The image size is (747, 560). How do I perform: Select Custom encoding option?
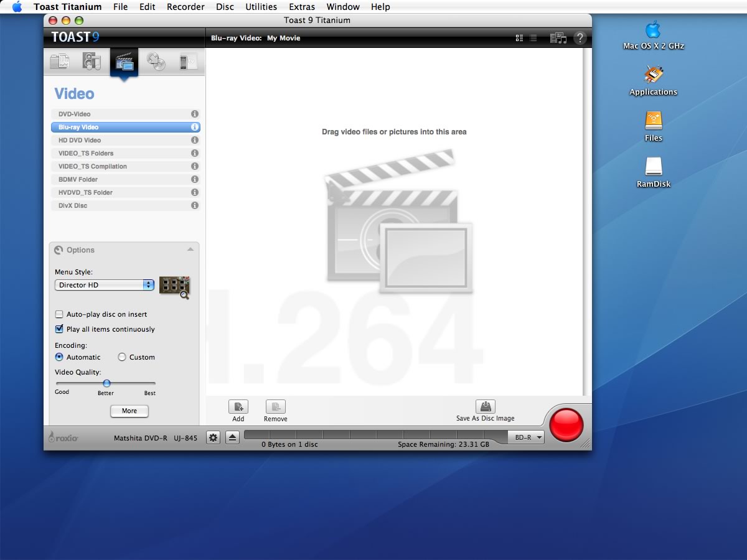click(122, 357)
